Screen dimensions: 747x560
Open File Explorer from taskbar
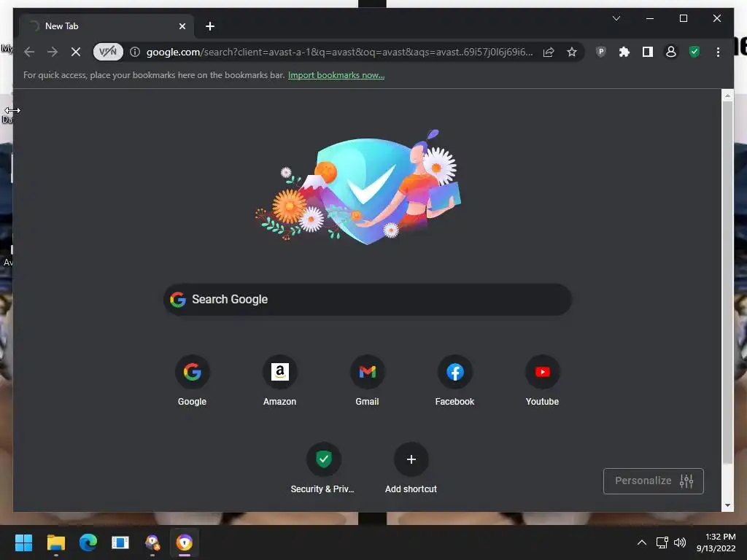(x=55, y=542)
